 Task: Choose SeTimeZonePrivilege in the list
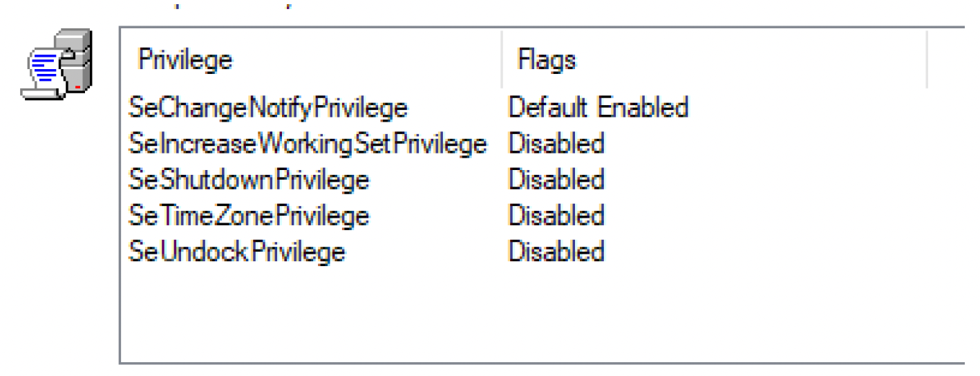(x=249, y=216)
